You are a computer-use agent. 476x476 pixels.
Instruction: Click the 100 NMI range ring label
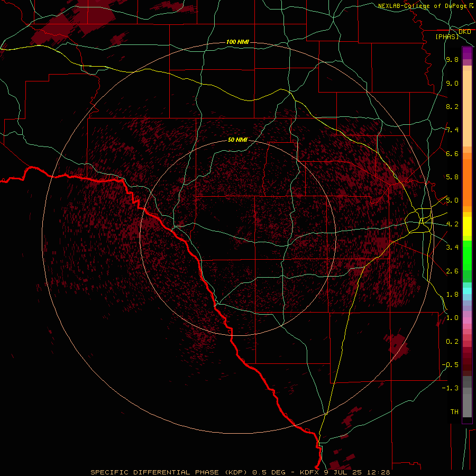point(237,42)
